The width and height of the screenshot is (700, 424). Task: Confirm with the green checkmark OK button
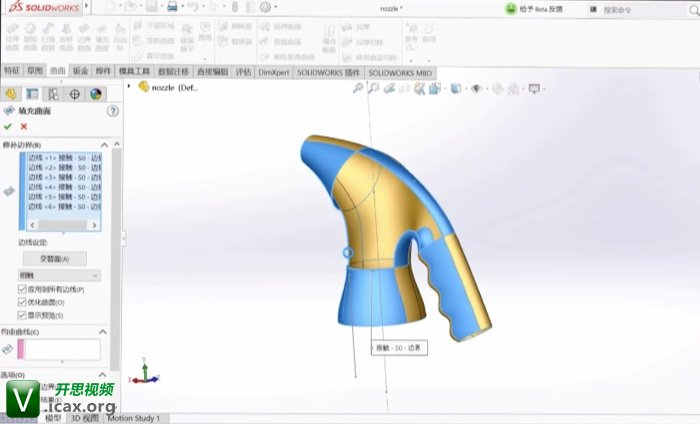pyautogui.click(x=8, y=126)
